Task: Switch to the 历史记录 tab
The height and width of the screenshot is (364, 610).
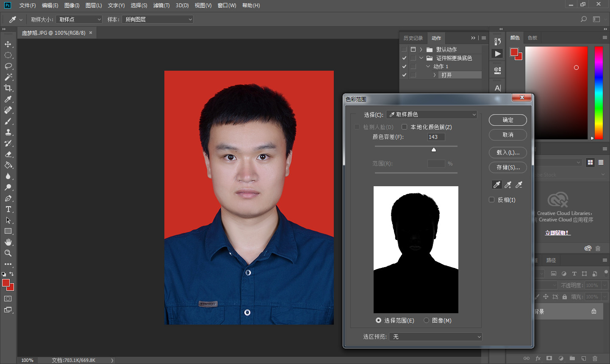Action: [413, 38]
